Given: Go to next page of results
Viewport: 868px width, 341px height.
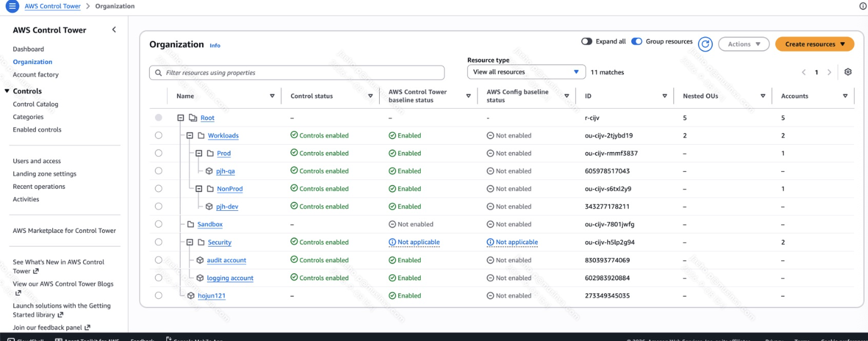Looking at the screenshot, I should coord(830,72).
